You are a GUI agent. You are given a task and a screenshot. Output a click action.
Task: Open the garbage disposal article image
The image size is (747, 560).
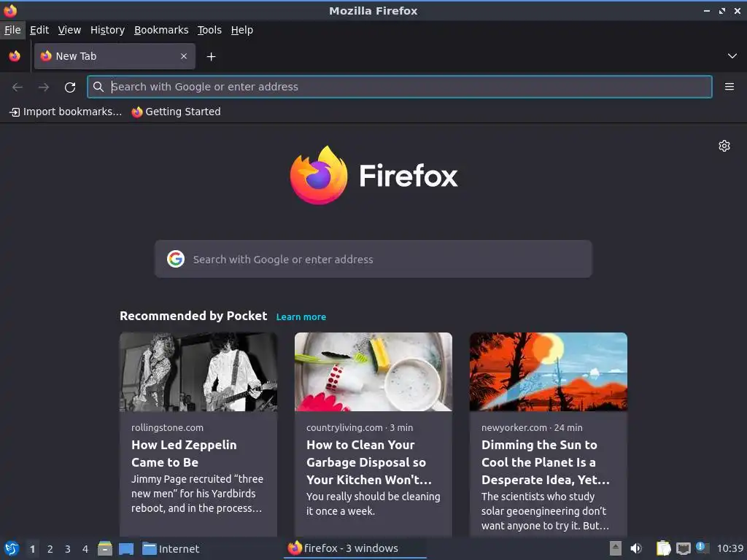pos(373,372)
